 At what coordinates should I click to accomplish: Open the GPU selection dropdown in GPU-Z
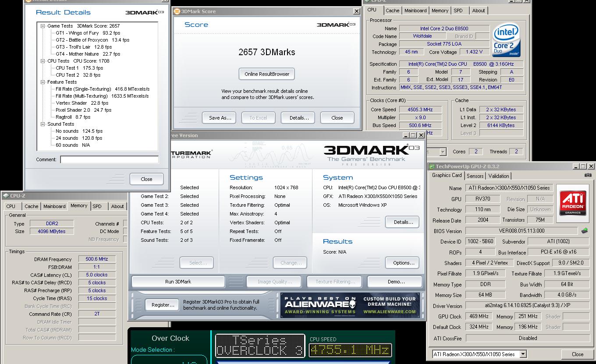point(523,354)
